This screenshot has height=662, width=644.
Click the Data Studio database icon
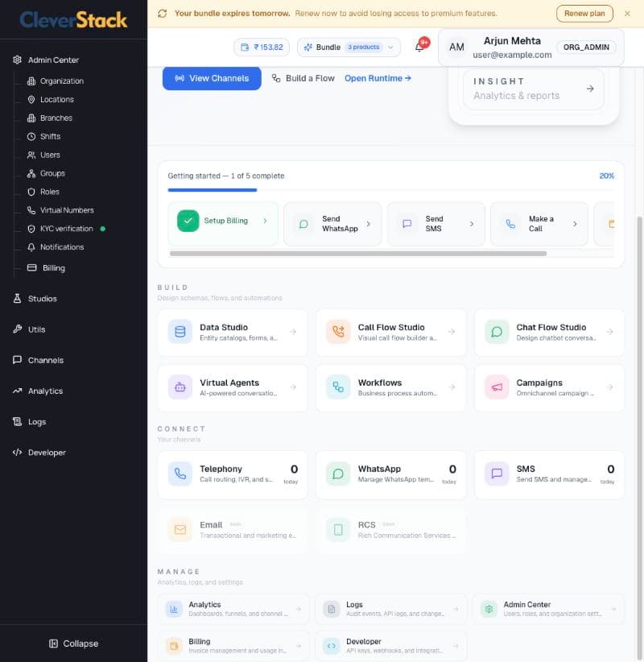[x=180, y=332]
